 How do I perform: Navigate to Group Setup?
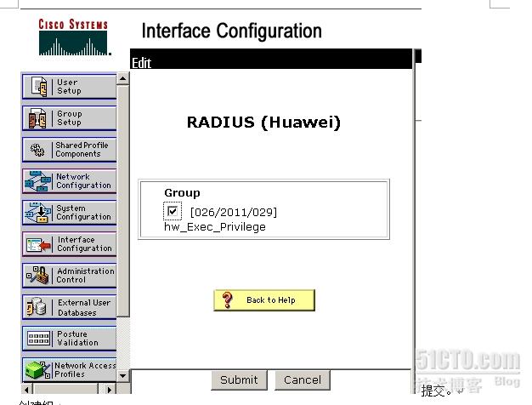(69, 118)
